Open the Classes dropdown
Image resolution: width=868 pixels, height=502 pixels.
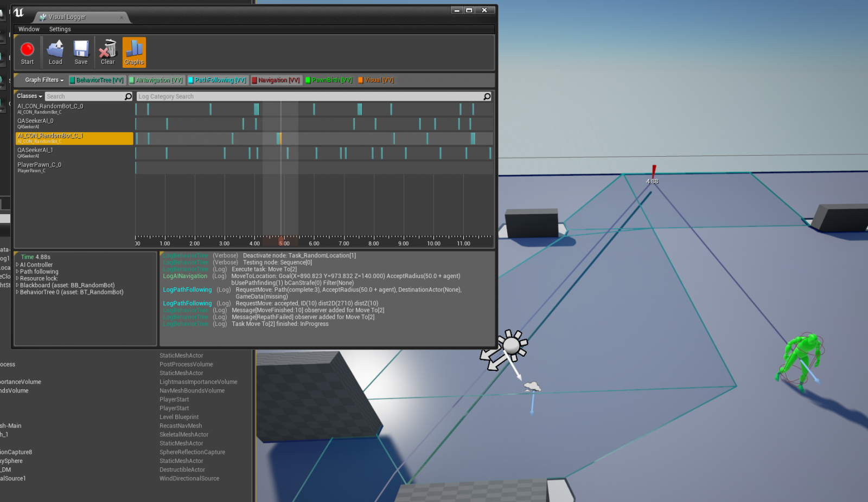[x=29, y=96]
